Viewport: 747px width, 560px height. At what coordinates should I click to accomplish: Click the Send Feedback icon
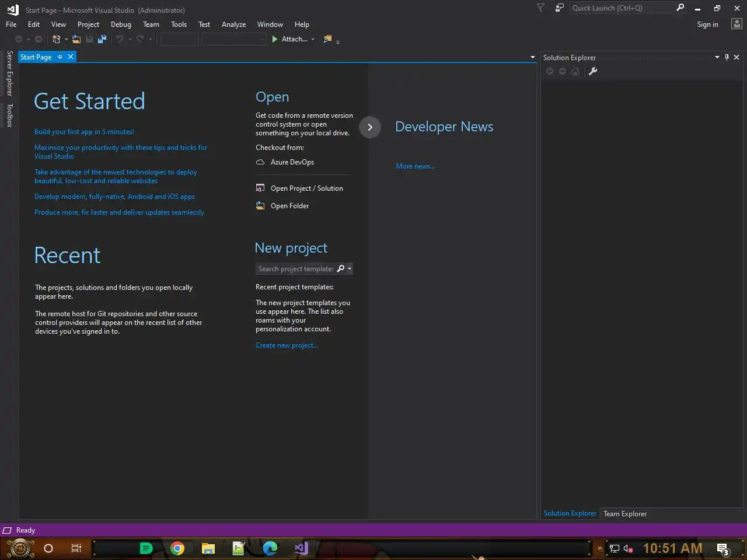pyautogui.click(x=559, y=8)
